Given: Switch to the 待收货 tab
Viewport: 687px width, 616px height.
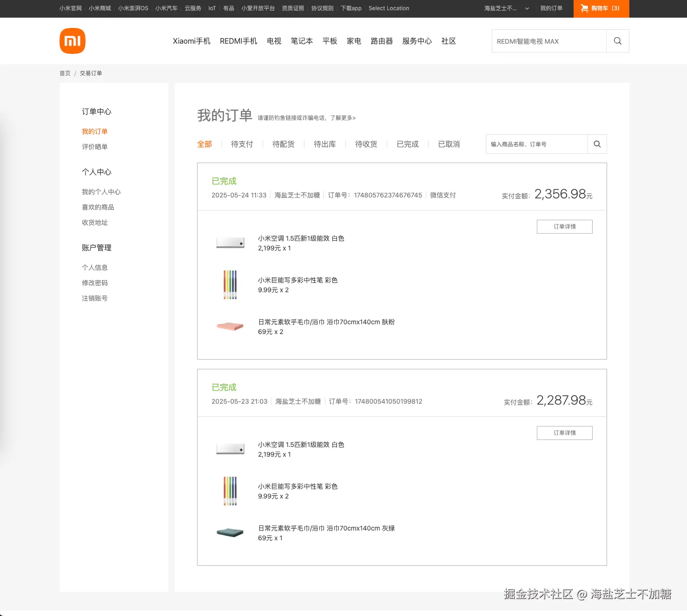Looking at the screenshot, I should coord(366,144).
